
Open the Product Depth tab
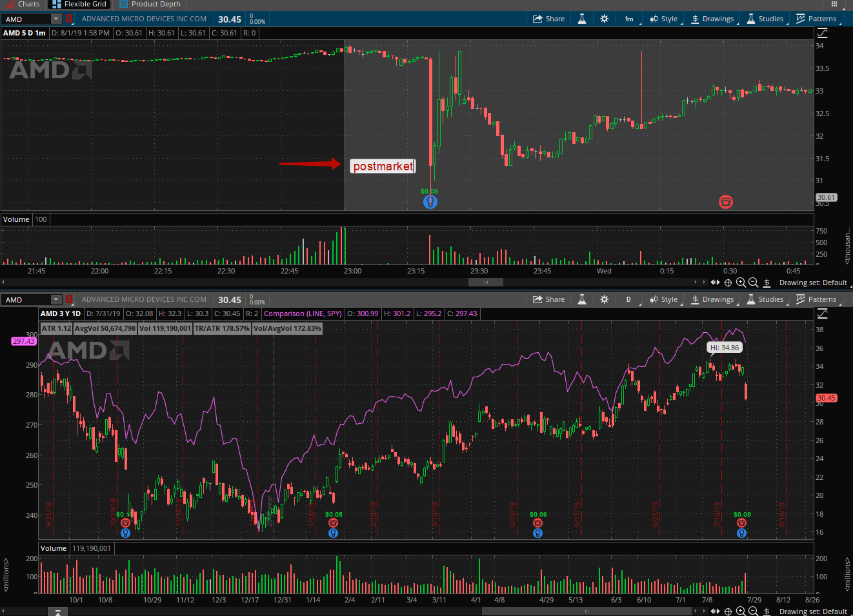pyautogui.click(x=150, y=4)
